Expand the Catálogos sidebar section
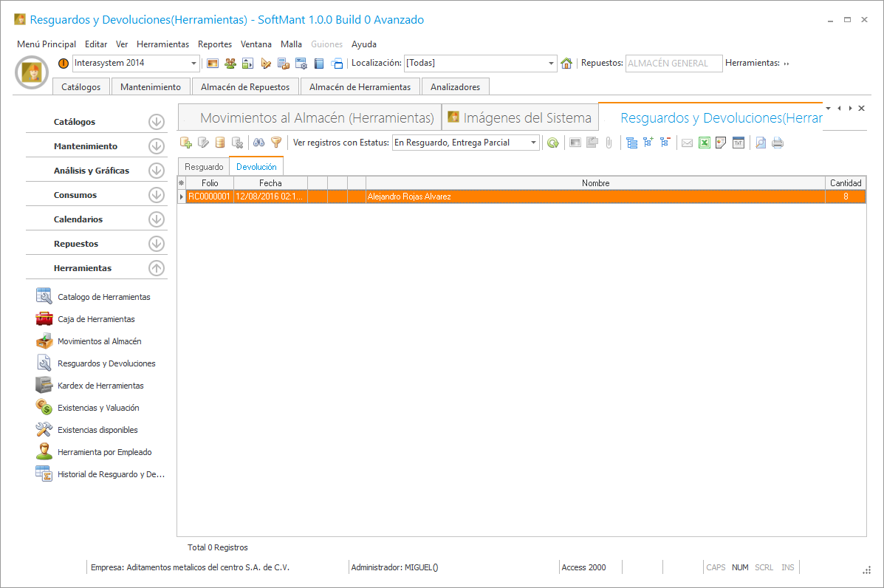Screen dimensions: 884x588 click(156, 122)
